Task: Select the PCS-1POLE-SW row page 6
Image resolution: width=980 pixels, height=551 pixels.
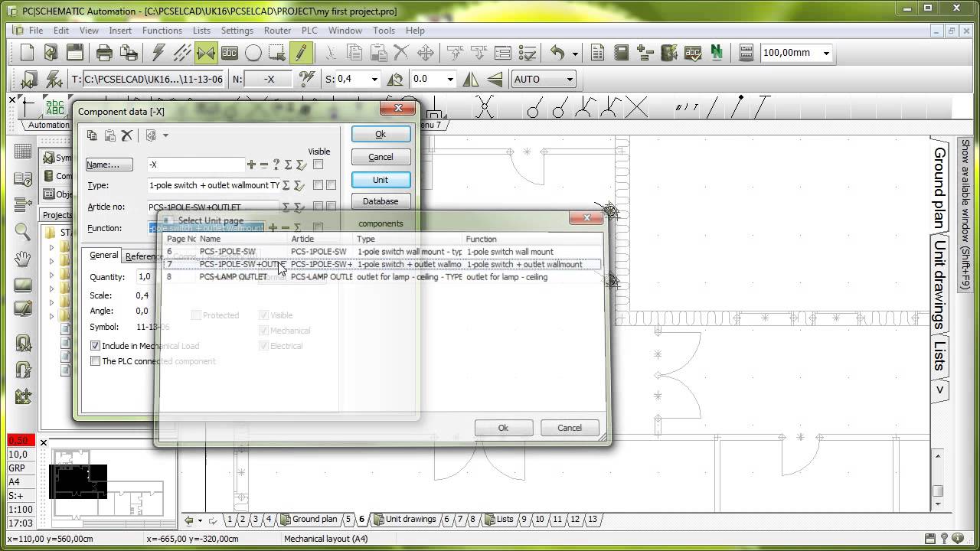Action: point(383,251)
